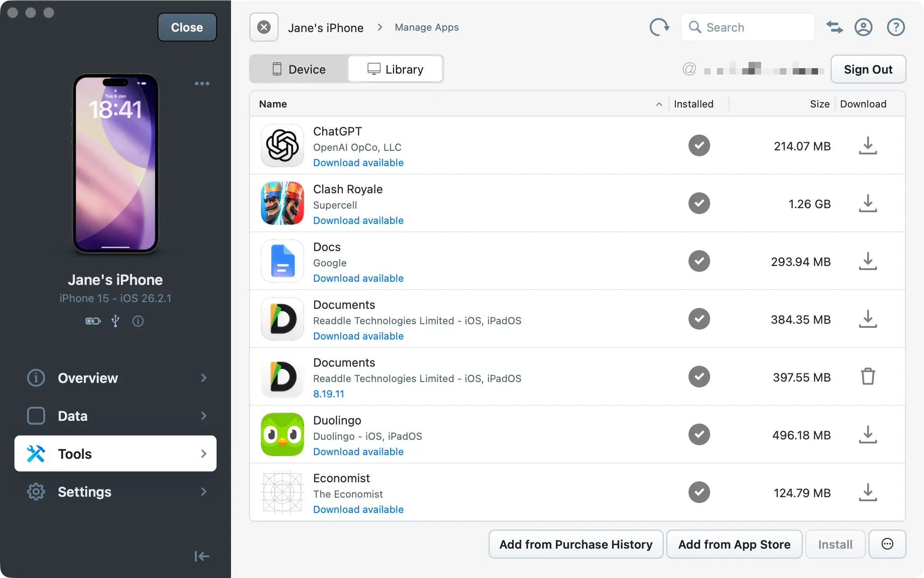Click the 8.19.11 version text
The width and height of the screenshot is (924, 578).
pos(328,394)
